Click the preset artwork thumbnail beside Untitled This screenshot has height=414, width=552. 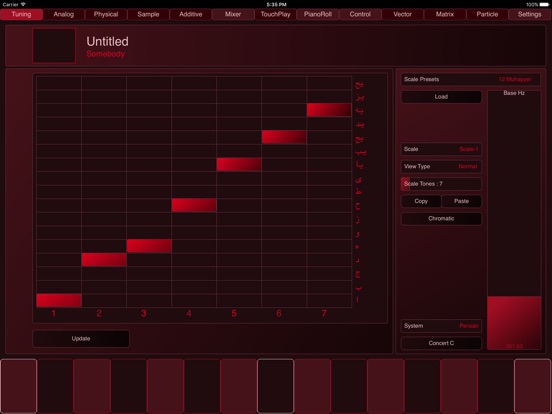[54, 46]
